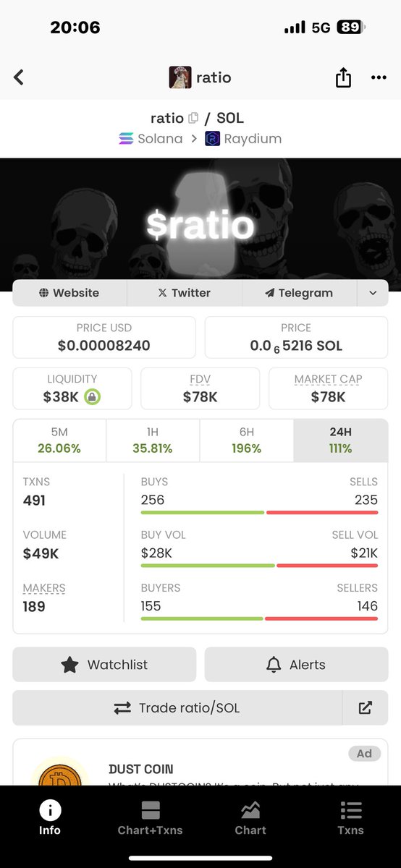Switch to the Chart+Txns bottom tab
Screen dimensions: 401x868
point(151,818)
